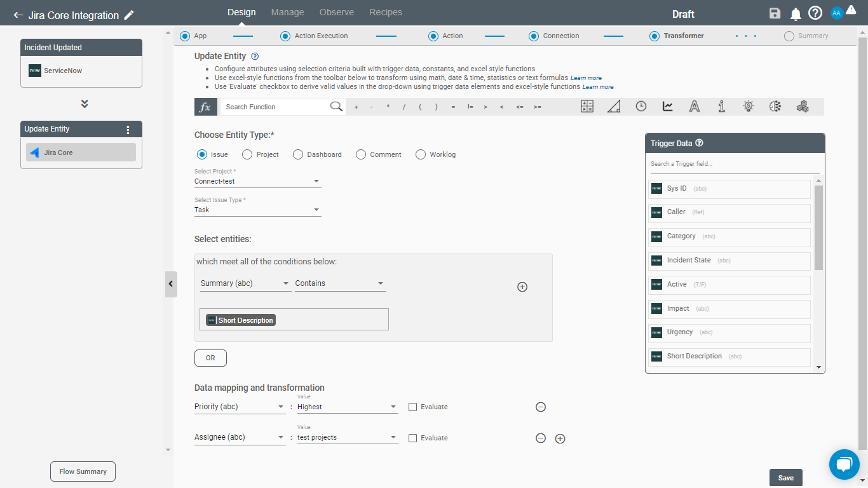Open the Contains operator dropdown
This screenshot has width=868, height=488.
point(340,283)
